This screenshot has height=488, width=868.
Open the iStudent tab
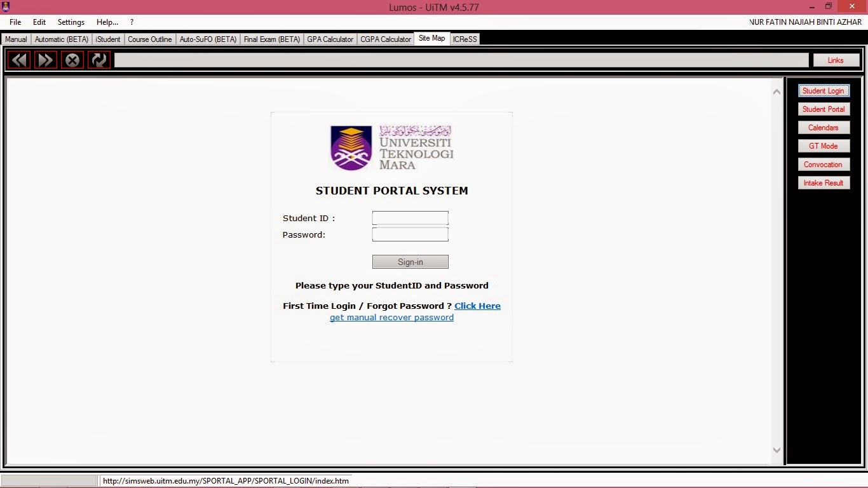[x=108, y=39]
